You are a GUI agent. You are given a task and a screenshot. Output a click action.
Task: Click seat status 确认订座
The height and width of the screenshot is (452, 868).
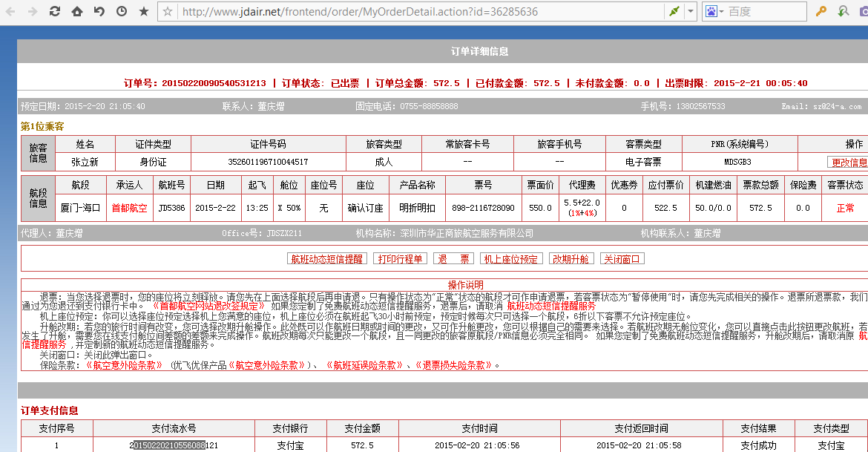click(365, 208)
